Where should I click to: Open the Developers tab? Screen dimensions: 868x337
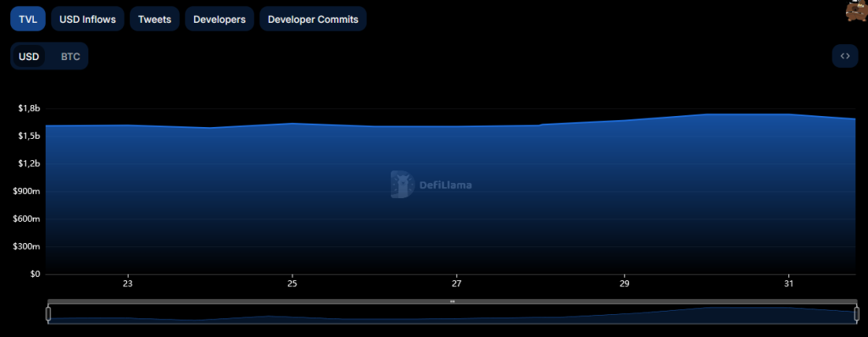coord(220,19)
